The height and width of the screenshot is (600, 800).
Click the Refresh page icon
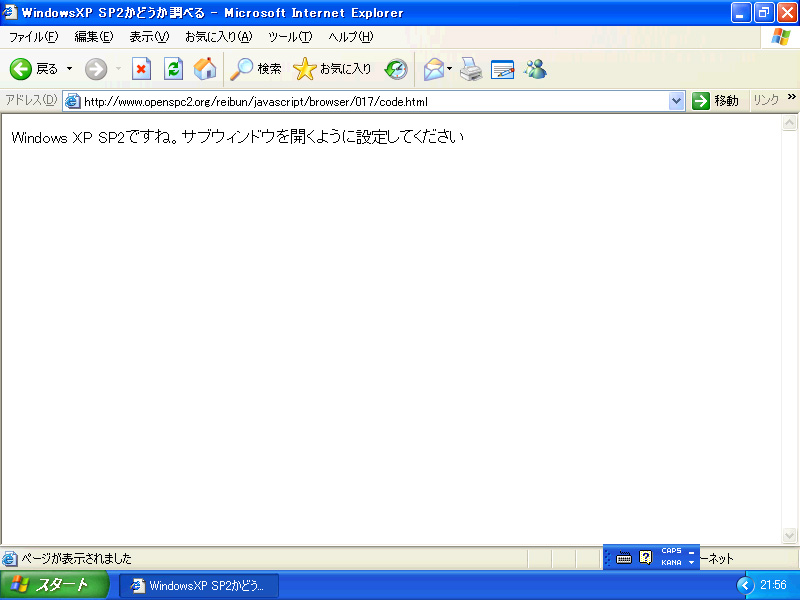(x=173, y=69)
